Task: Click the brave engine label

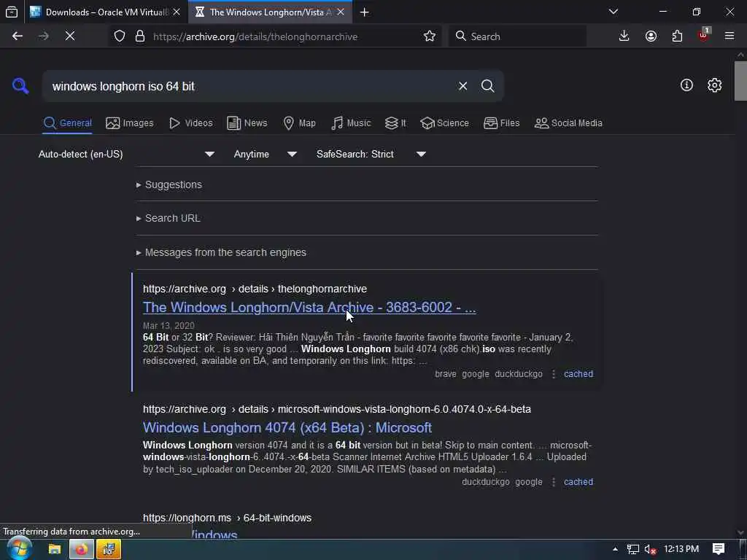Action: click(x=446, y=374)
